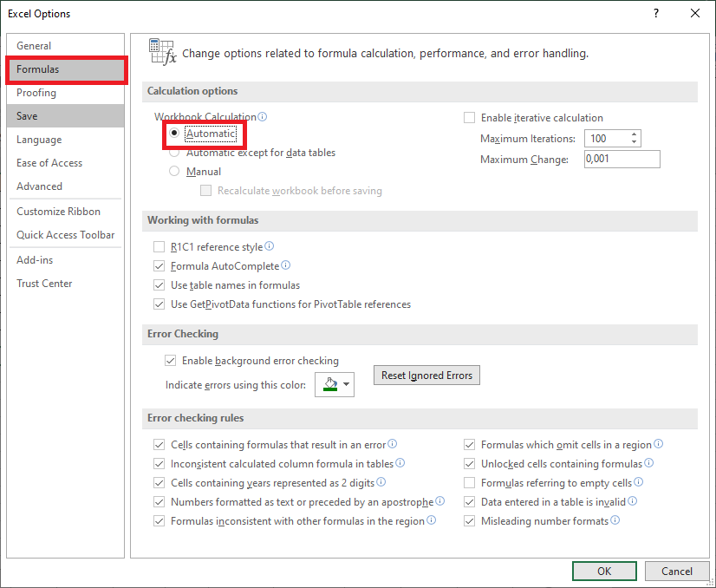Switch to the Proofing category
The height and width of the screenshot is (588, 716).
pyautogui.click(x=36, y=93)
